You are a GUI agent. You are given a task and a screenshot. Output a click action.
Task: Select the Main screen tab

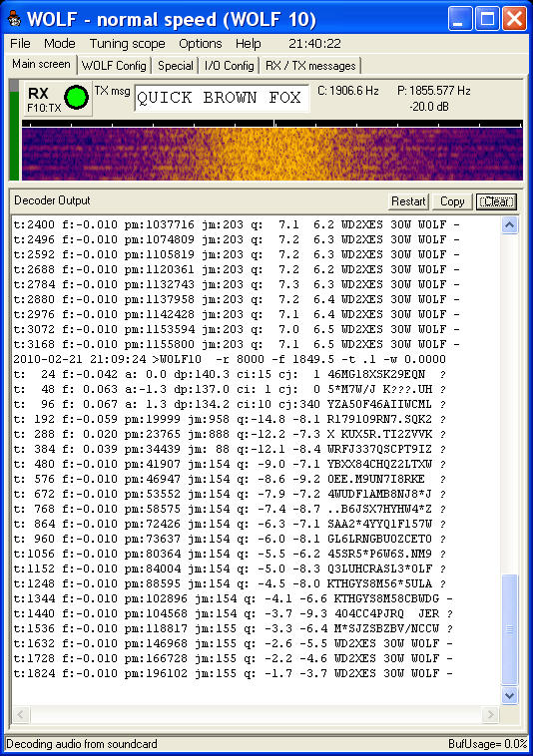tap(41, 64)
